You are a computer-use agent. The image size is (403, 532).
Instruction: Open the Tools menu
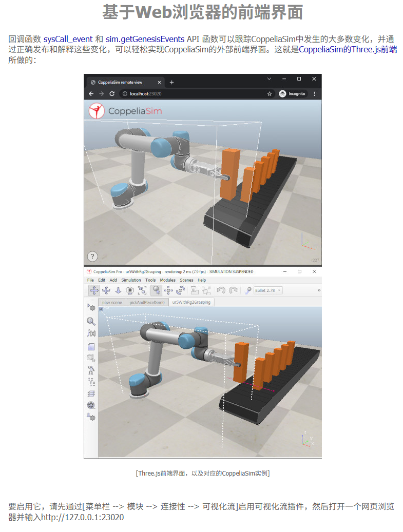pos(150,280)
